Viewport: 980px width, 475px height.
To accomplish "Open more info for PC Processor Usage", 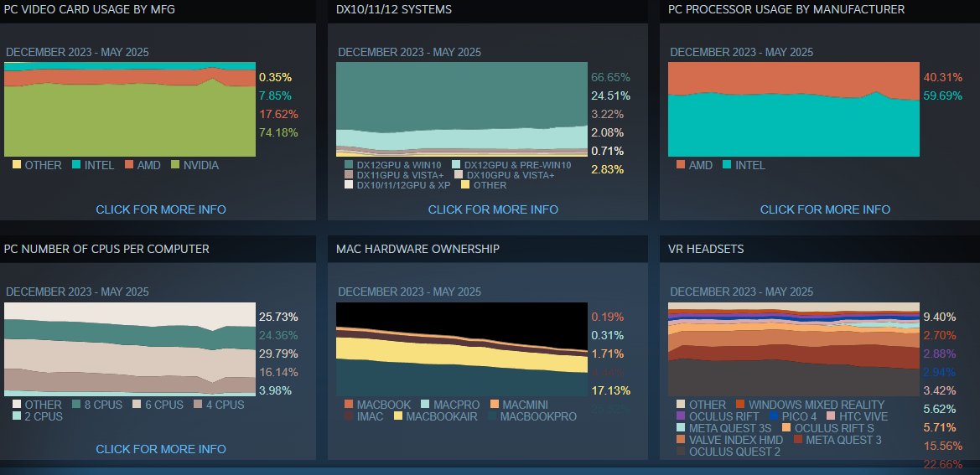I will [x=825, y=209].
